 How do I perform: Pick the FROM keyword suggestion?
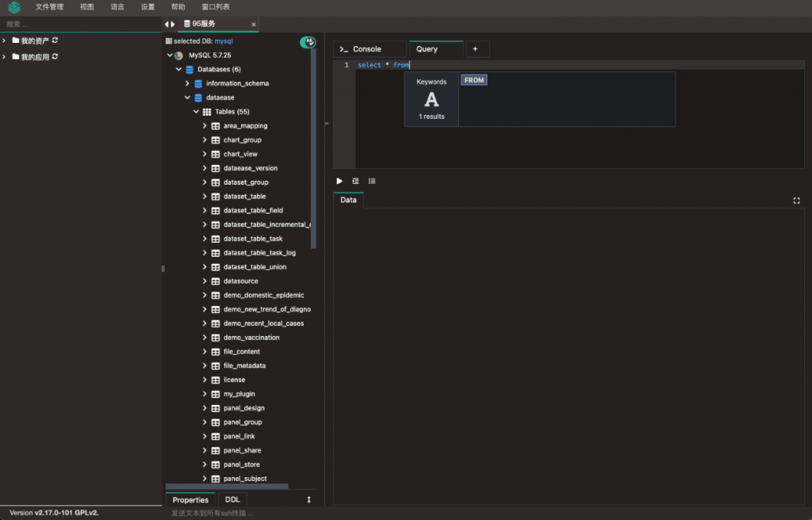point(474,80)
